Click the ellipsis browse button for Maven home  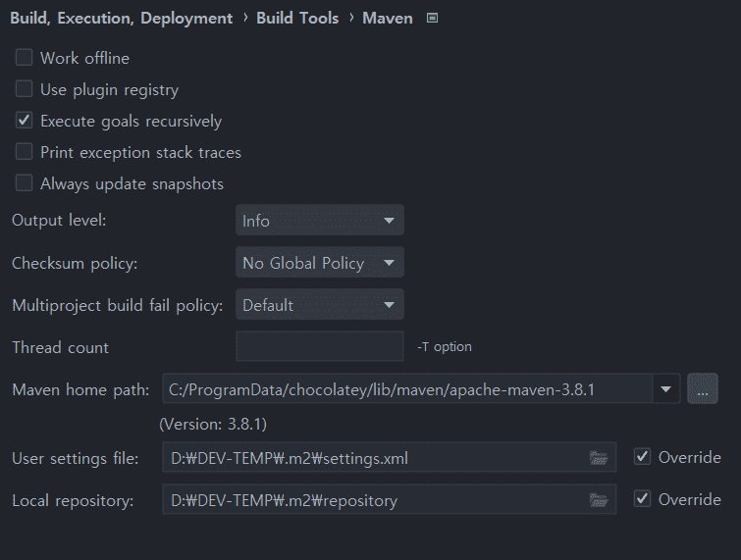(703, 389)
